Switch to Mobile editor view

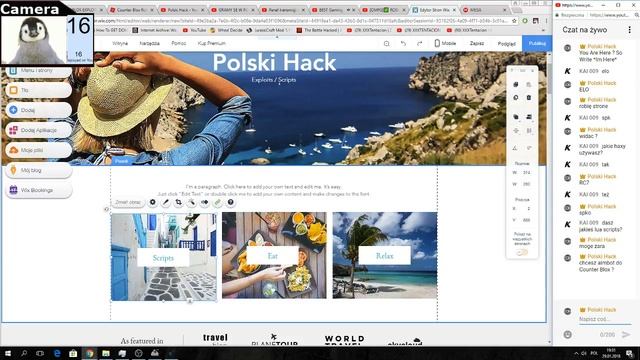(x=445, y=43)
